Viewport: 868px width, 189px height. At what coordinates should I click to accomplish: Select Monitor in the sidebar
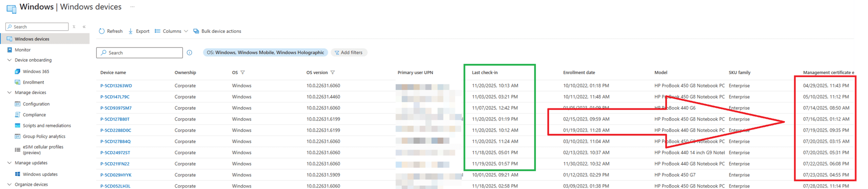coord(22,50)
